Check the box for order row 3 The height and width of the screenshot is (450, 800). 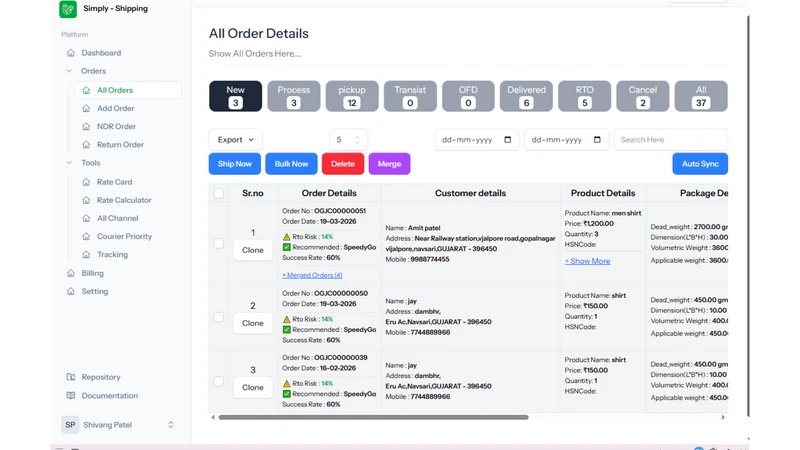click(218, 381)
